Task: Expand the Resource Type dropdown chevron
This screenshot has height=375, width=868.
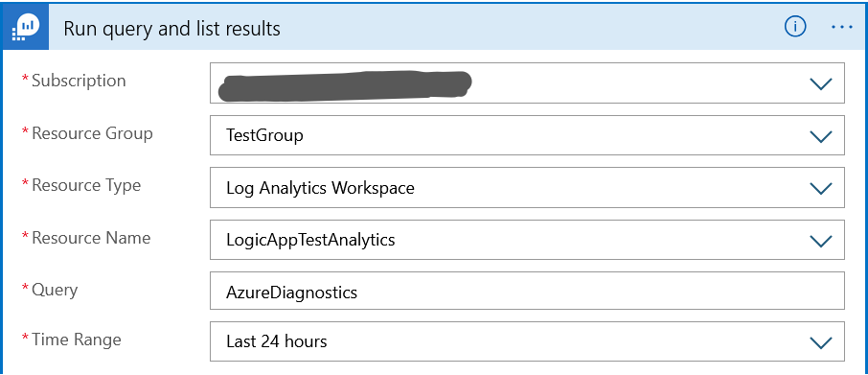Action: [820, 188]
